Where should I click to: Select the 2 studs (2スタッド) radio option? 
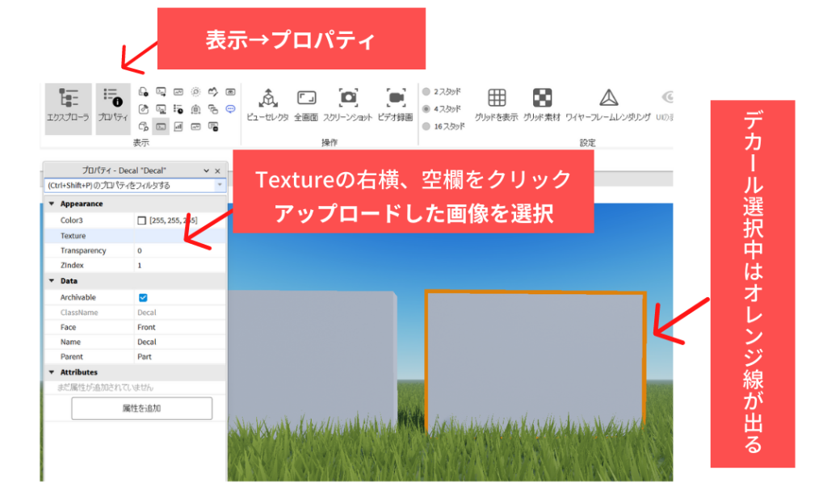426,92
